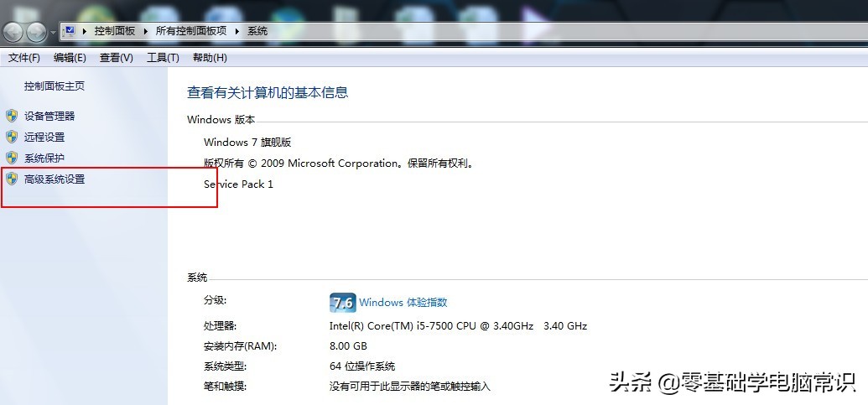This screenshot has height=405, width=868.
Task: Select 控制面板 in address breadcrumb
Action: 115,31
